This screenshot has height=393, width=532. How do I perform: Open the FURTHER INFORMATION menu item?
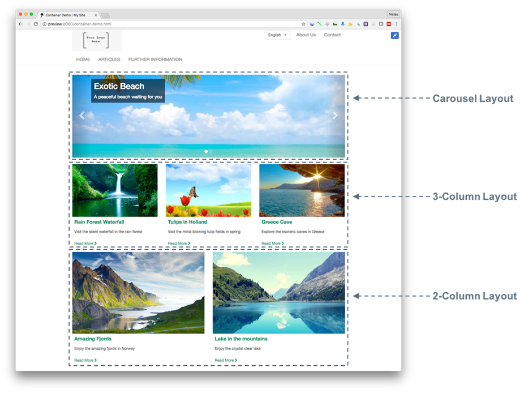155,59
